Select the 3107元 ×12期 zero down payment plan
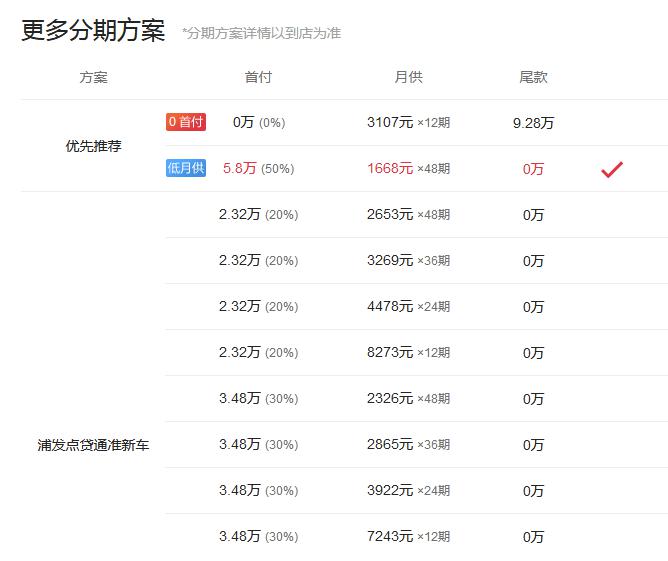This screenshot has height=561, width=668. coord(408,123)
